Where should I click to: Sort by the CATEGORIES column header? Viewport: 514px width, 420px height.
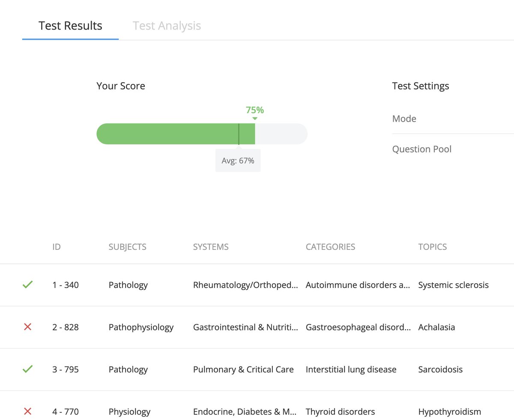coord(330,247)
